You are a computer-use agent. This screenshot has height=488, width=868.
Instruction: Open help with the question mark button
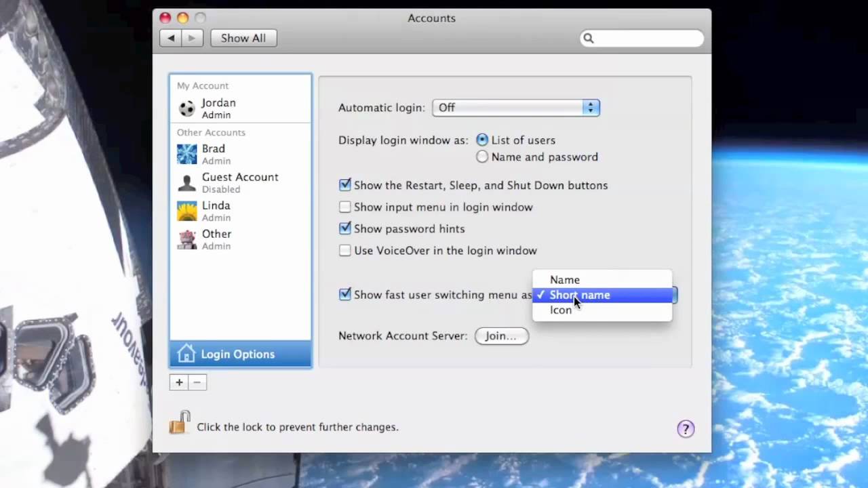pyautogui.click(x=686, y=428)
